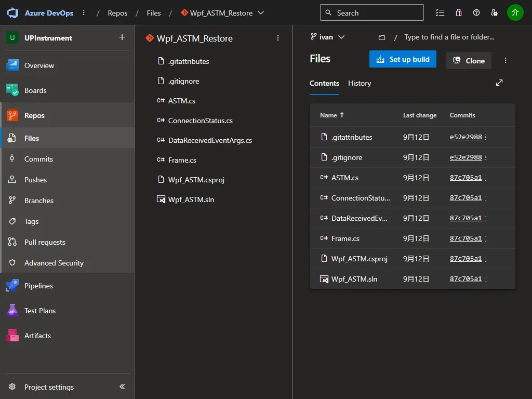Click the Search input field
This screenshot has height=399, width=532.
pyautogui.click(x=372, y=12)
